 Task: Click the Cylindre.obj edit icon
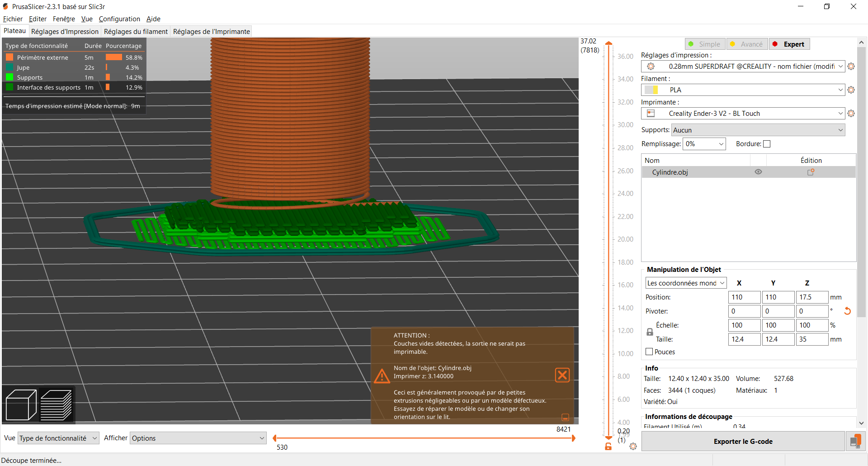click(x=811, y=172)
